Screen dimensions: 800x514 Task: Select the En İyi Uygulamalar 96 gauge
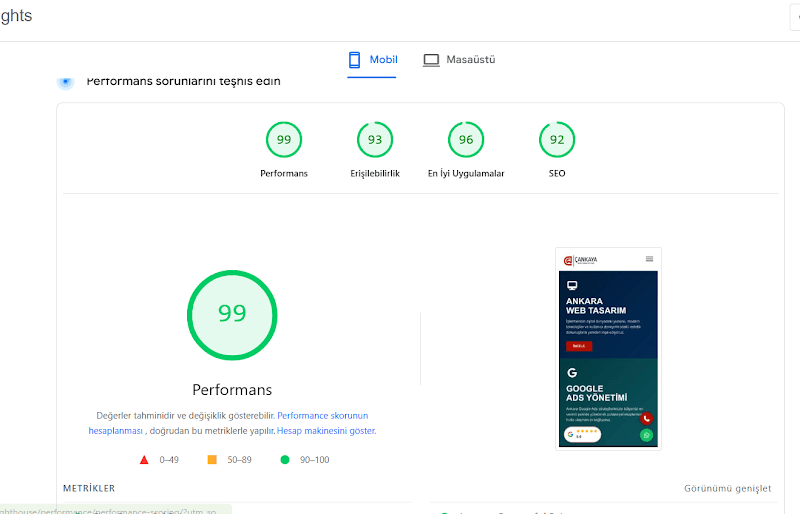coord(466,140)
